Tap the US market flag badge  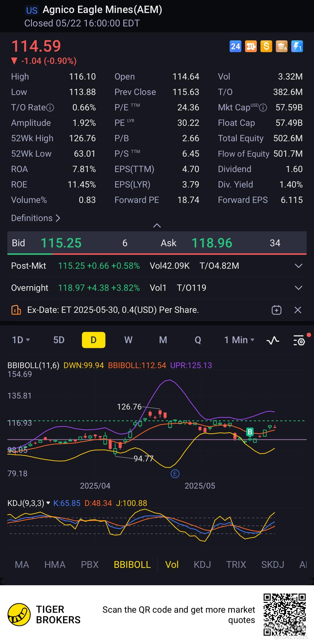[x=32, y=11]
